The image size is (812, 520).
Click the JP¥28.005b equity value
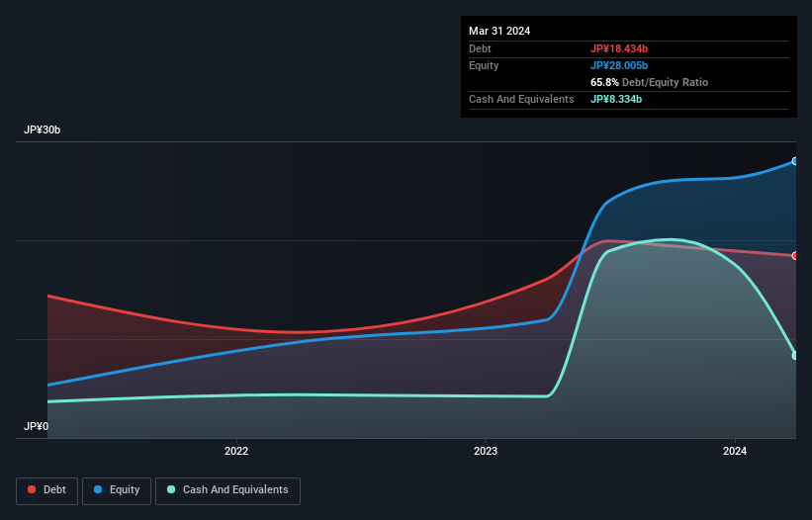click(x=619, y=65)
